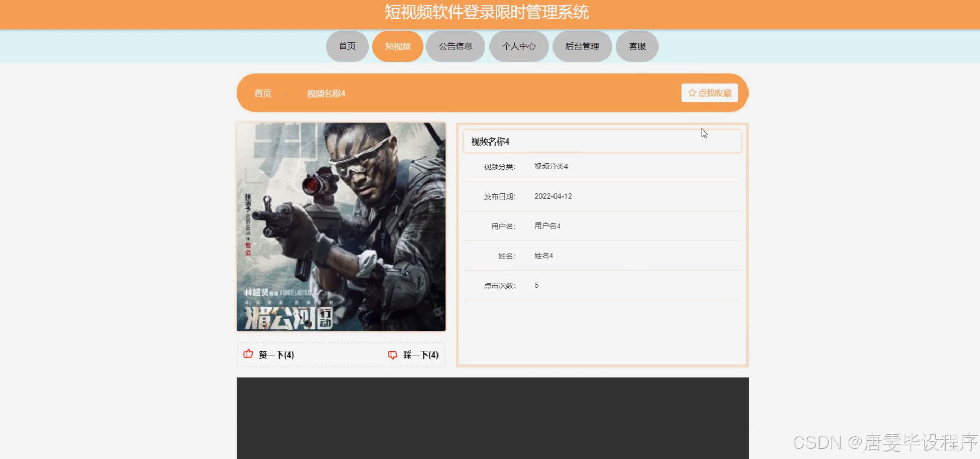Image resolution: width=980 pixels, height=459 pixels.
Task: Select the 短视频 navigation tab
Action: 398,46
